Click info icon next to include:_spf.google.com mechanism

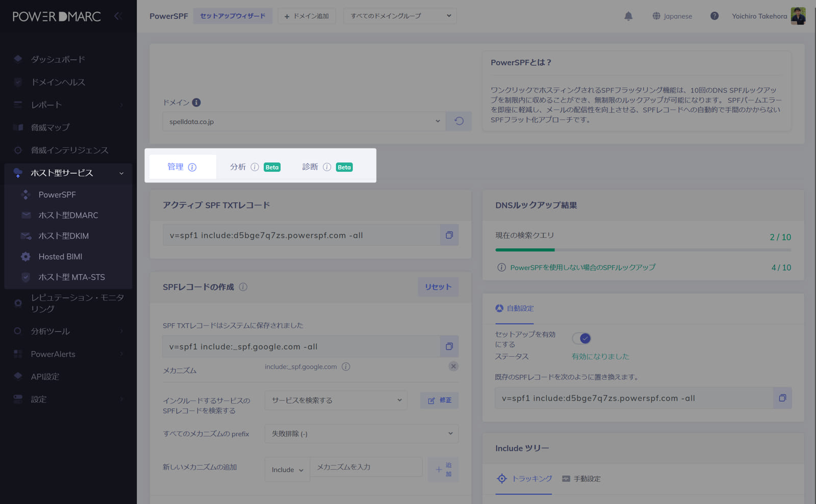(x=346, y=367)
